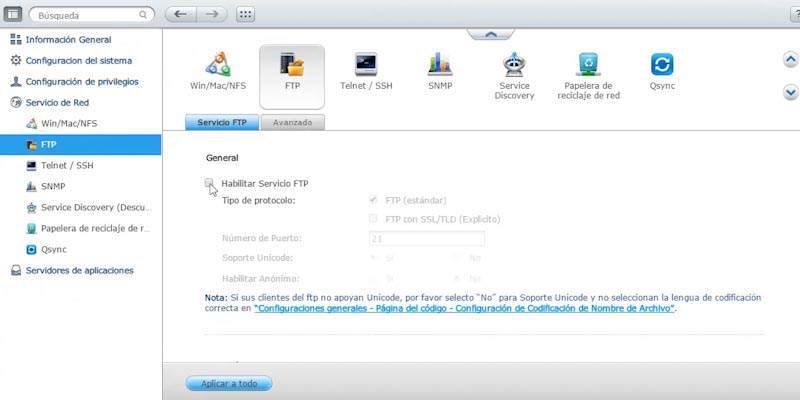Select No for Soporte Unicode

[x=457, y=258]
